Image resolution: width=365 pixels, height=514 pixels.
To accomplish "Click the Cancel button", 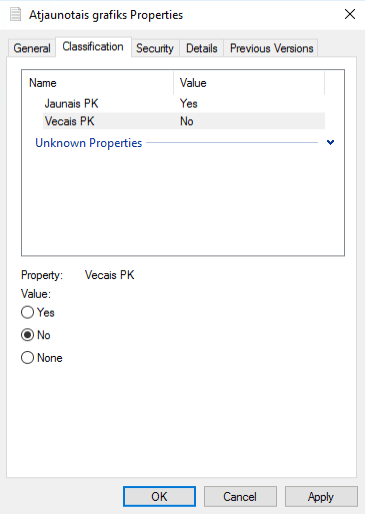I will tap(240, 497).
